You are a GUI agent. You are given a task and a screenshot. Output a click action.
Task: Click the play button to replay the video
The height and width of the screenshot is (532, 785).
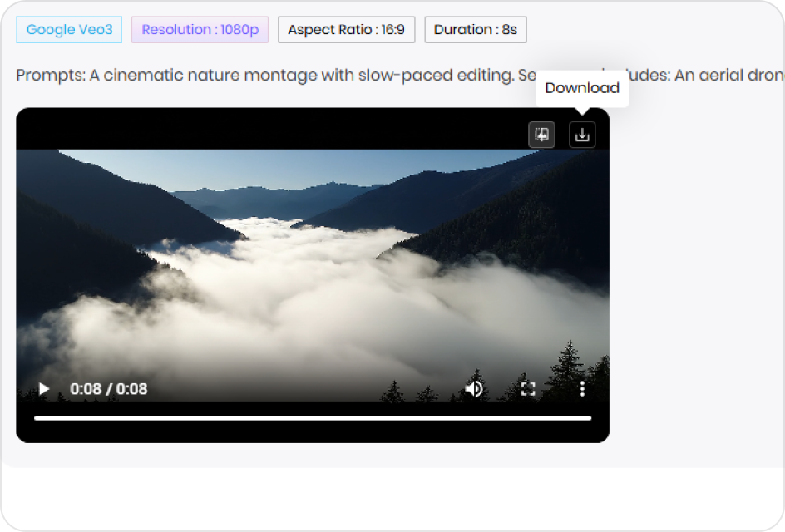(x=42, y=388)
